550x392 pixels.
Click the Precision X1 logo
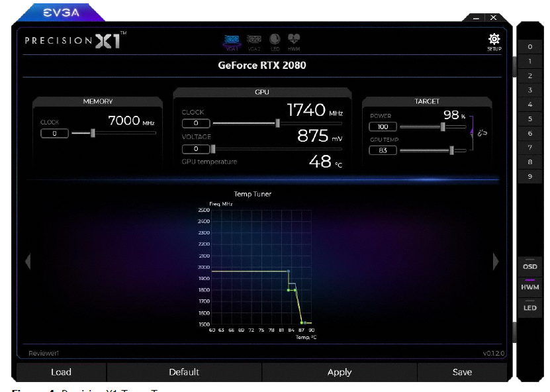point(75,40)
